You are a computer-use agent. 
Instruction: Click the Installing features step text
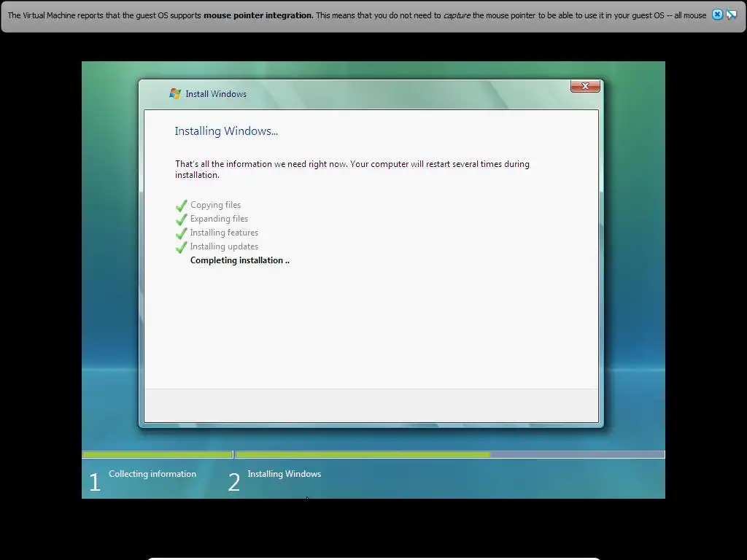[225, 233]
